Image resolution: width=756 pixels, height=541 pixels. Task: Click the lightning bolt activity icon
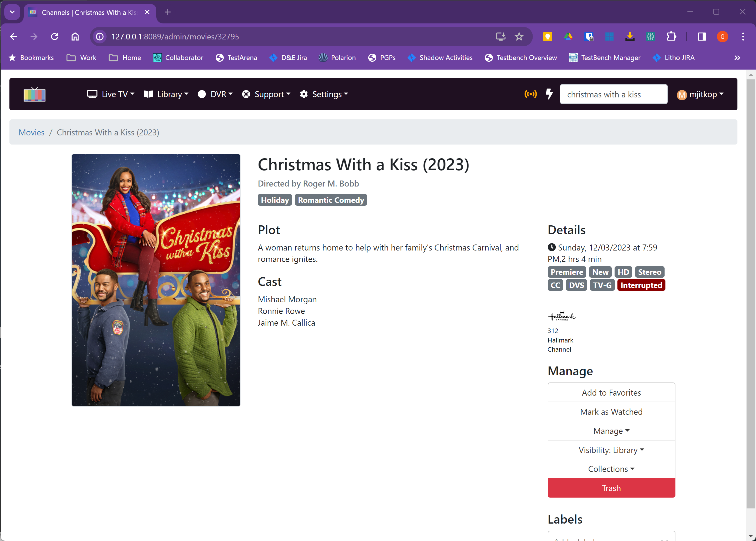pyautogui.click(x=549, y=94)
